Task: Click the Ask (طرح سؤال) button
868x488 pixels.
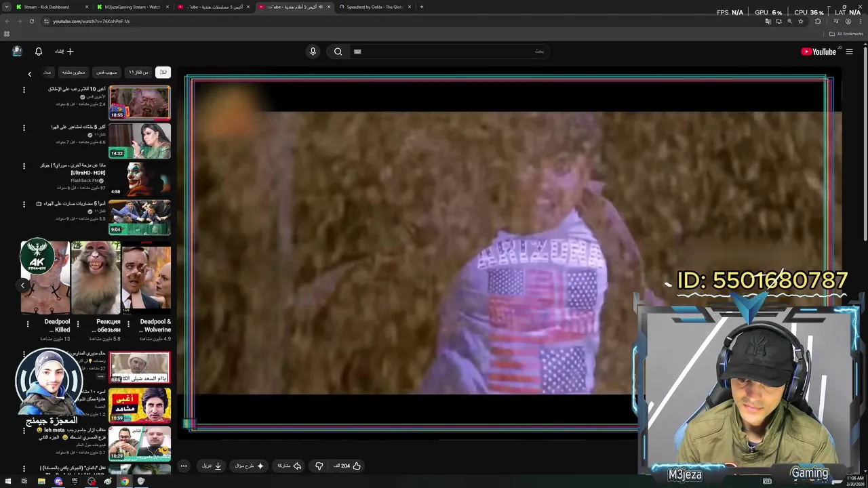Action: pos(249,466)
